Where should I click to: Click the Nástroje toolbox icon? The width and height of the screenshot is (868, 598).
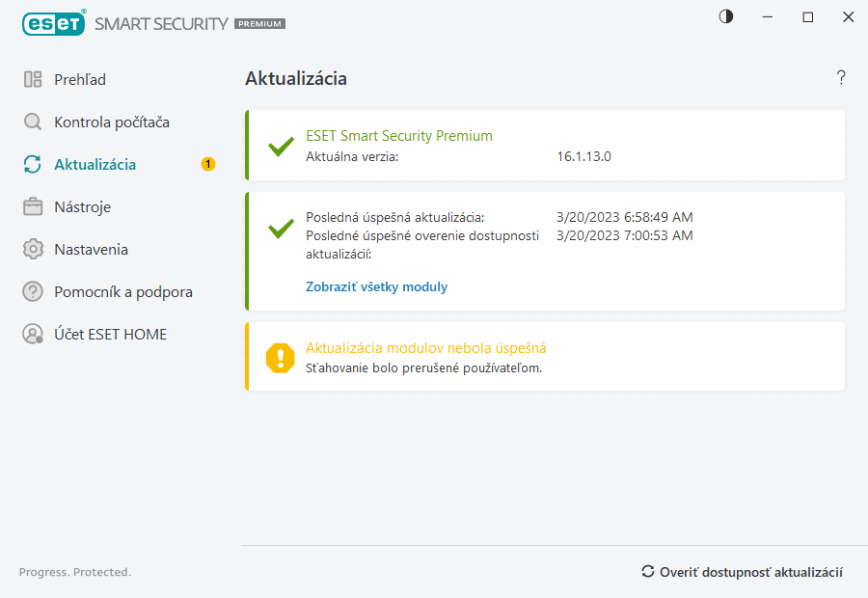click(x=33, y=207)
